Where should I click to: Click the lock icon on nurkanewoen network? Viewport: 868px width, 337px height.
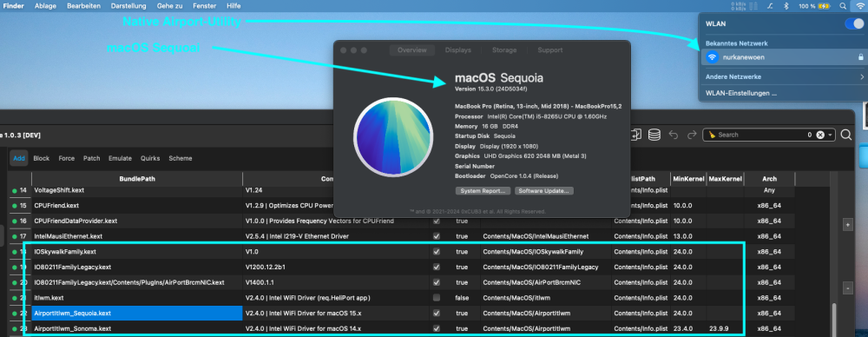pyautogui.click(x=860, y=56)
